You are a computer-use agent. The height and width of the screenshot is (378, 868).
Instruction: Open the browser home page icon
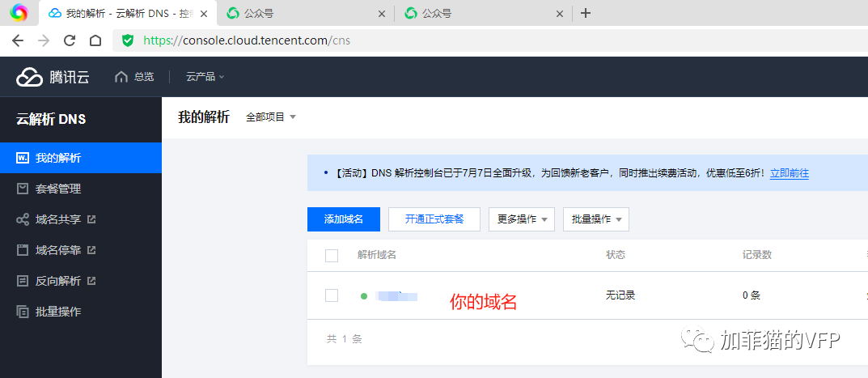(x=95, y=40)
